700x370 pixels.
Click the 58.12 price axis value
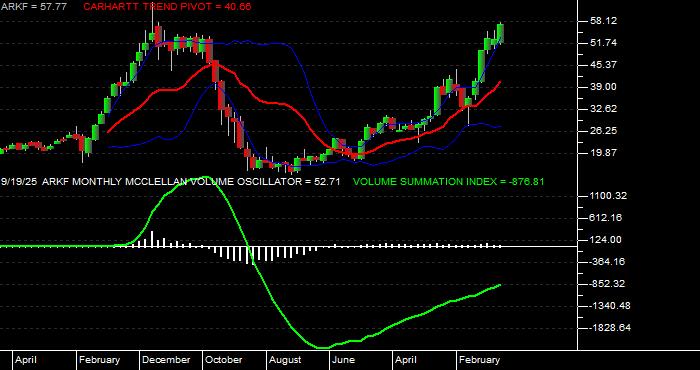[x=604, y=21]
